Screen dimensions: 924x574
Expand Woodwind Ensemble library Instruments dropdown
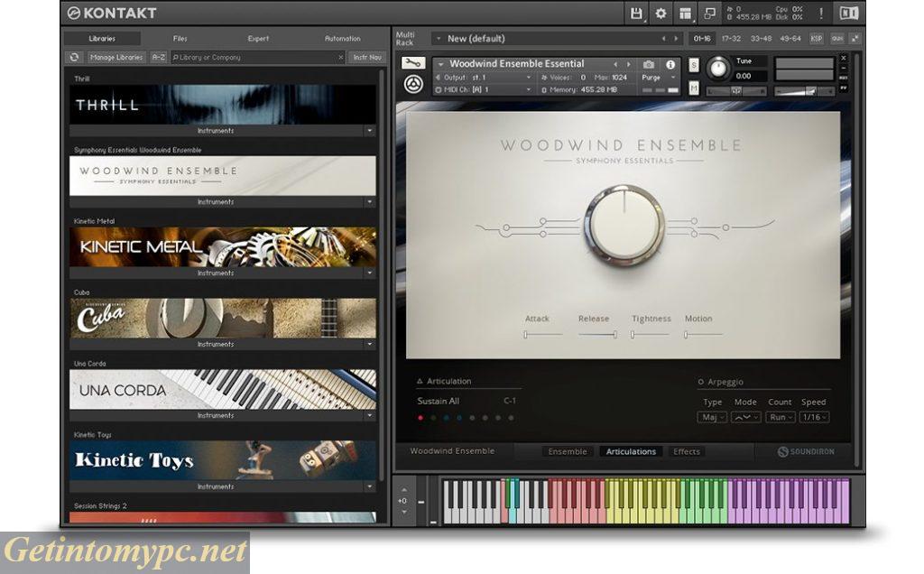coord(369,202)
